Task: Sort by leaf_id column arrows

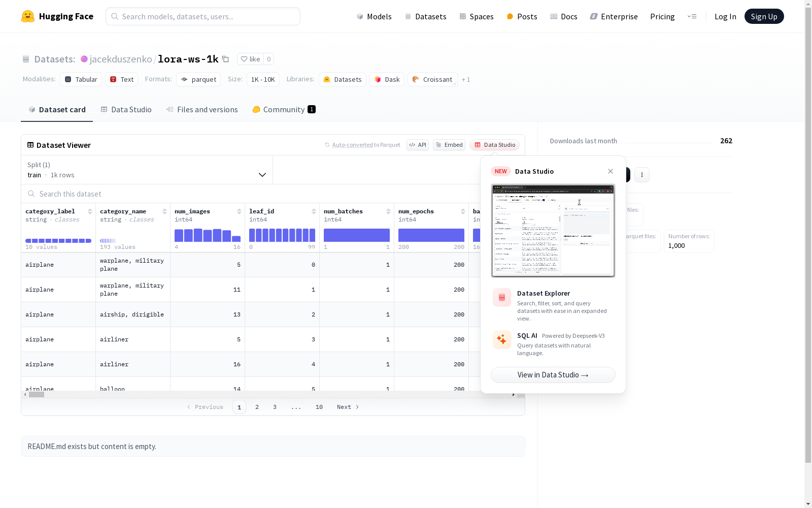Action: (x=314, y=211)
